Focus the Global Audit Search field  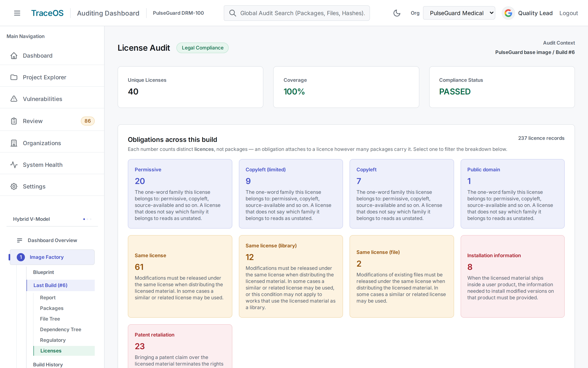click(x=297, y=13)
